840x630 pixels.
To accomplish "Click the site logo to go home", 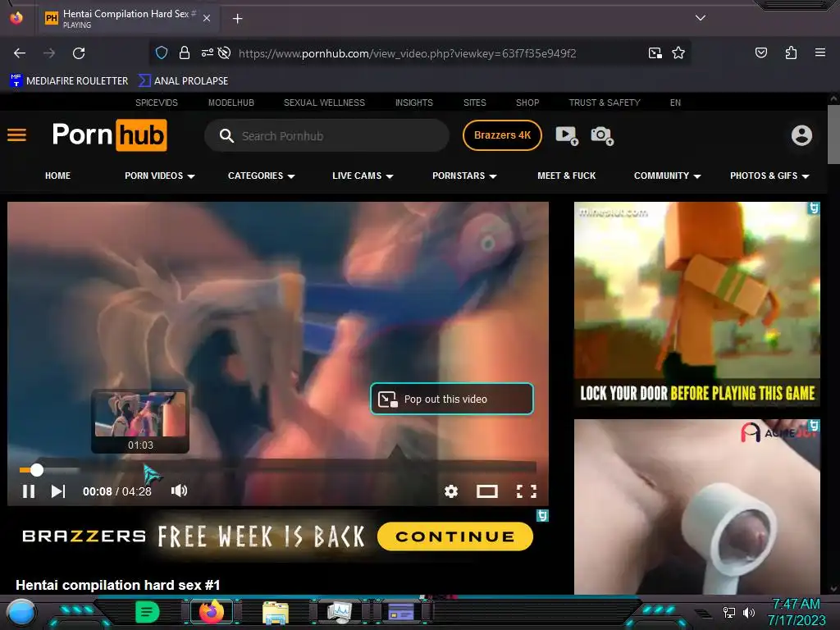I will click(109, 135).
